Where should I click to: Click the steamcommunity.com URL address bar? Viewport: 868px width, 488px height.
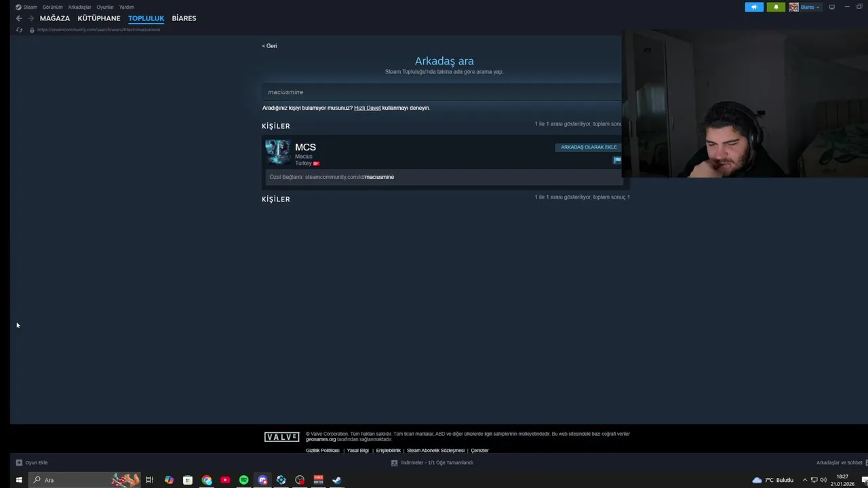pos(99,30)
